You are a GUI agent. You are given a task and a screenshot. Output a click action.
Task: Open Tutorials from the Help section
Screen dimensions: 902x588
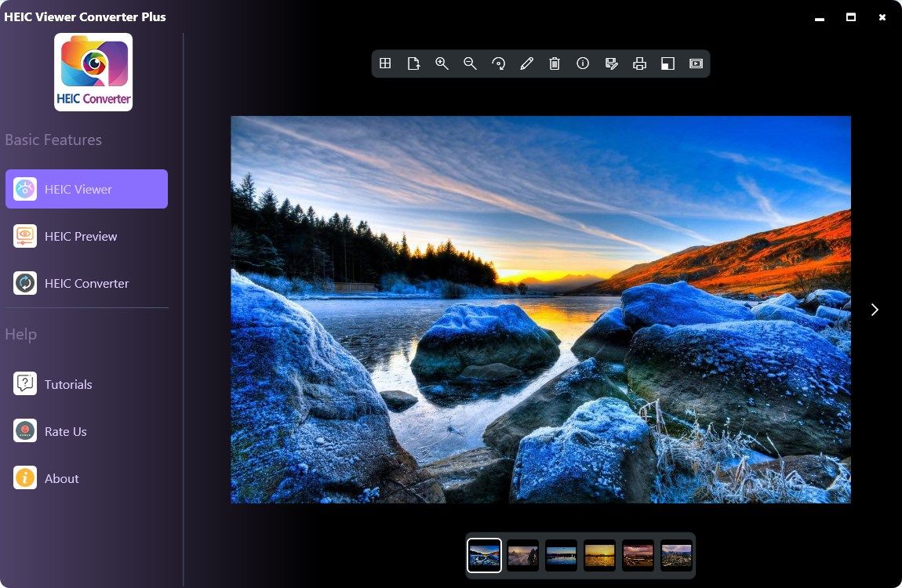(87, 384)
